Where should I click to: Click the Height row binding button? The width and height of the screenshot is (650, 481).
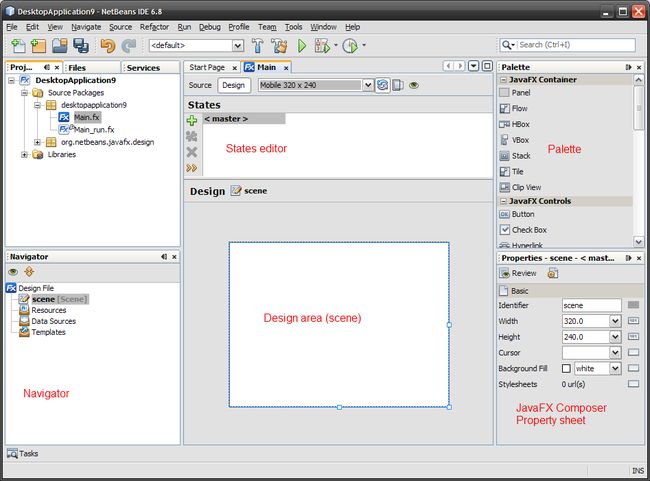(633, 337)
